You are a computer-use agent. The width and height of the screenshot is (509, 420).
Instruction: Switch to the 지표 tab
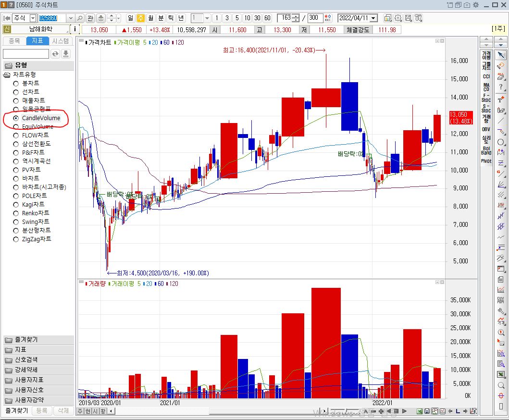[37, 40]
